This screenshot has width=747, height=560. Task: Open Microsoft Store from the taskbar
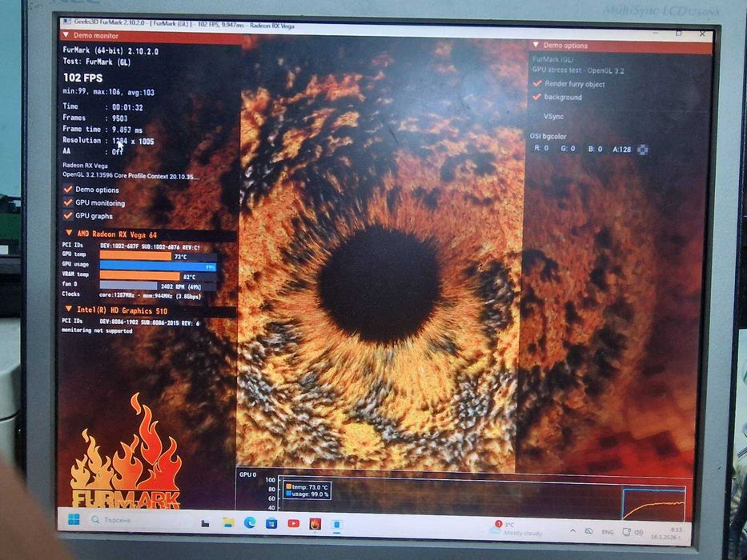[x=271, y=523]
